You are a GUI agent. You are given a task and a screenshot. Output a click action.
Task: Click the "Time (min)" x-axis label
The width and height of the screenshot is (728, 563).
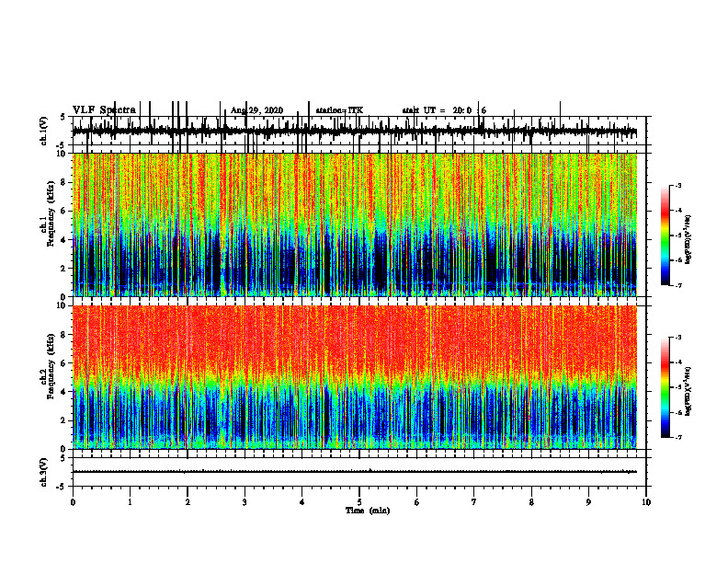pos(368,511)
